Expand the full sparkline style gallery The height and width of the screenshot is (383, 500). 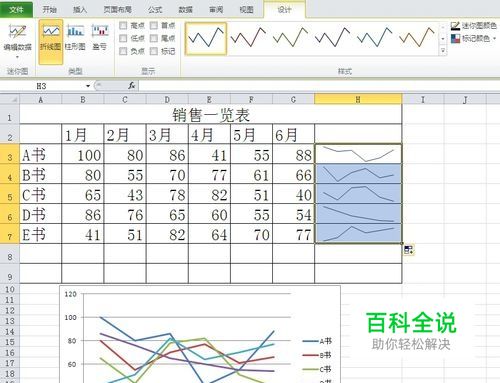[x=443, y=51]
